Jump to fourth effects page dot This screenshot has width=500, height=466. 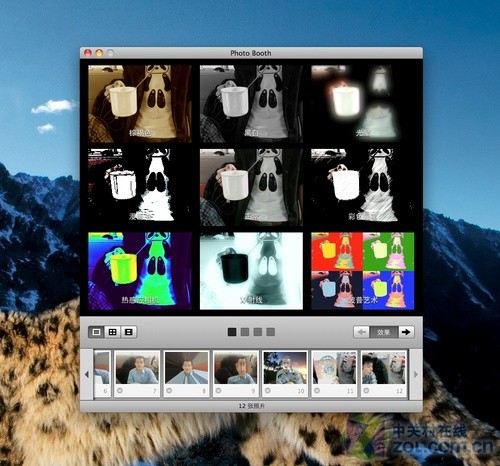pos(271,332)
